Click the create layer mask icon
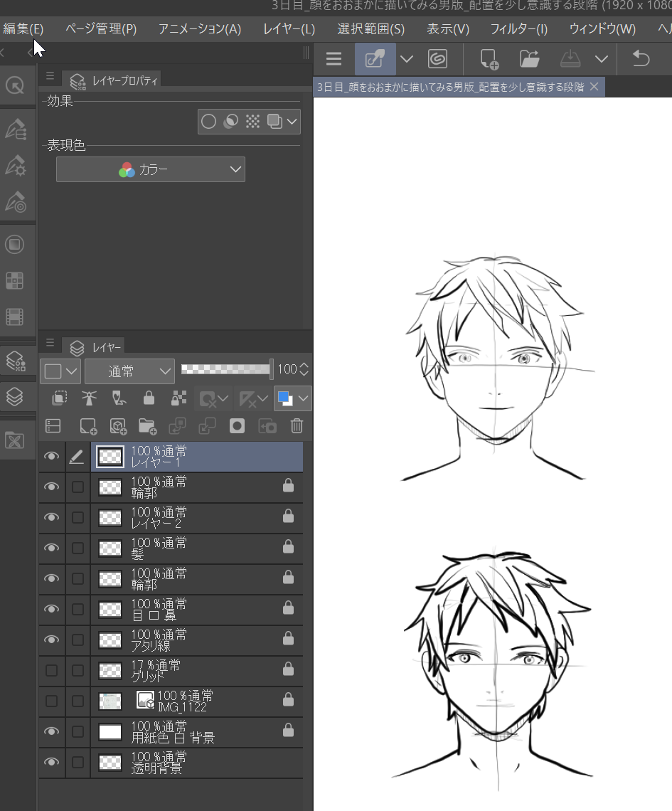Image resolution: width=672 pixels, height=811 pixels. point(238,426)
